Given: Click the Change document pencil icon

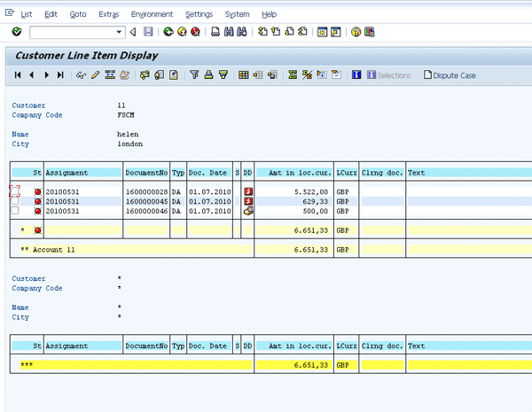Looking at the screenshot, I should click(x=96, y=75).
